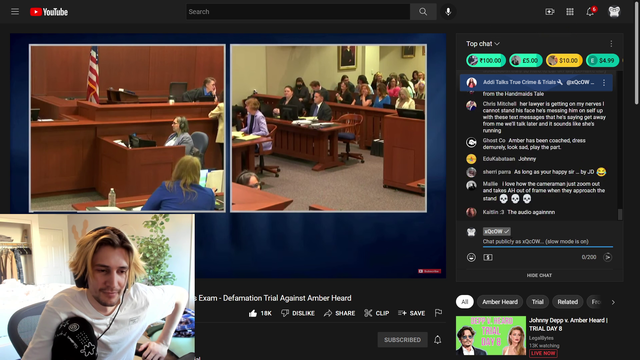Click the left courtroom video feed
640x360 pixels.
127,128
